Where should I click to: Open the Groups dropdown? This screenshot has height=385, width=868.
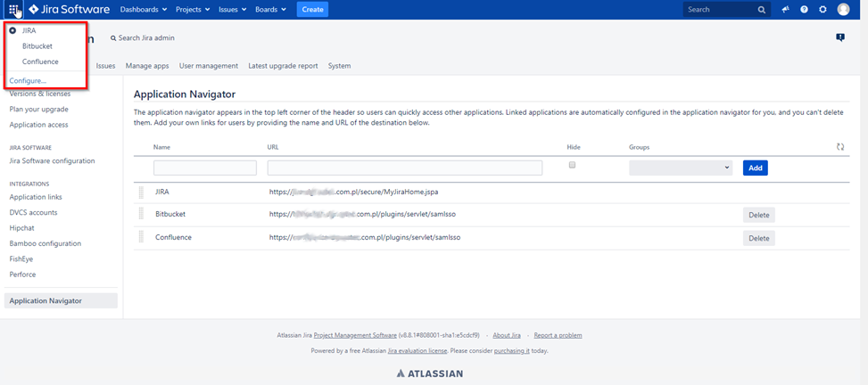pyautogui.click(x=680, y=168)
